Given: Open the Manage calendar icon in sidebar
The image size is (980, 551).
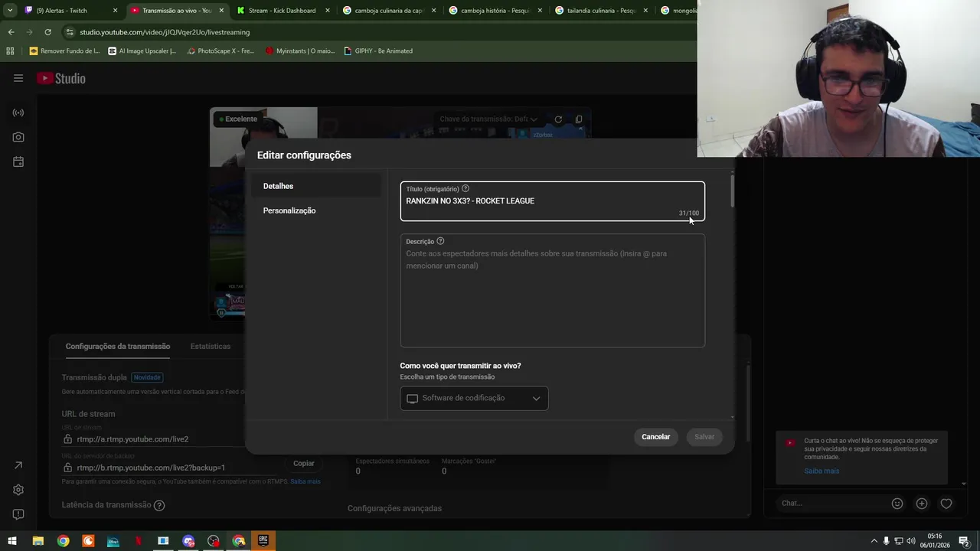Looking at the screenshot, I should click(18, 161).
